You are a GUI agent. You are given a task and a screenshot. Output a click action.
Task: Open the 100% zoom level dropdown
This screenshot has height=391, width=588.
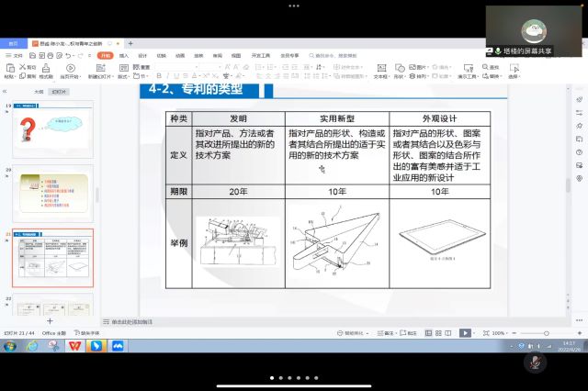(500, 333)
